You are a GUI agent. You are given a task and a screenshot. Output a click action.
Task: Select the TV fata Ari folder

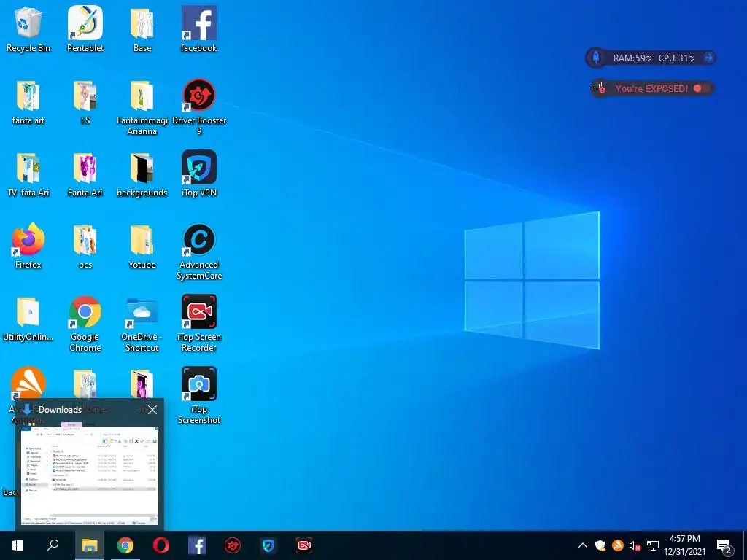tap(28, 174)
